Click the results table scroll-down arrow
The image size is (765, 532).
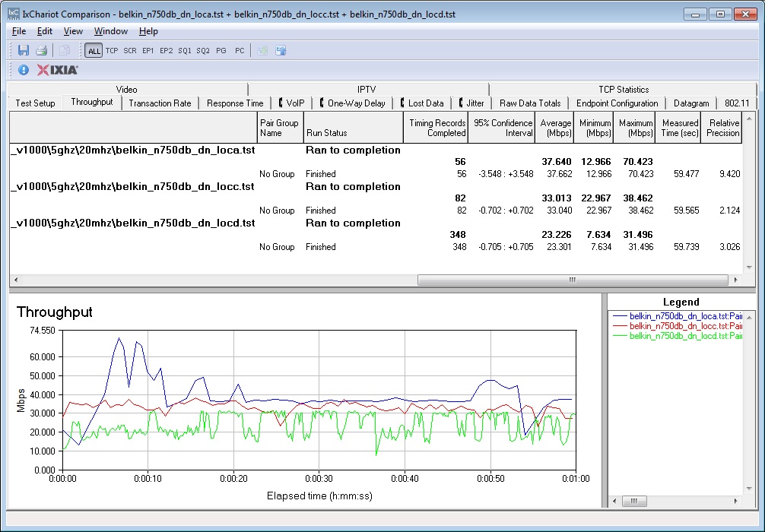[749, 268]
